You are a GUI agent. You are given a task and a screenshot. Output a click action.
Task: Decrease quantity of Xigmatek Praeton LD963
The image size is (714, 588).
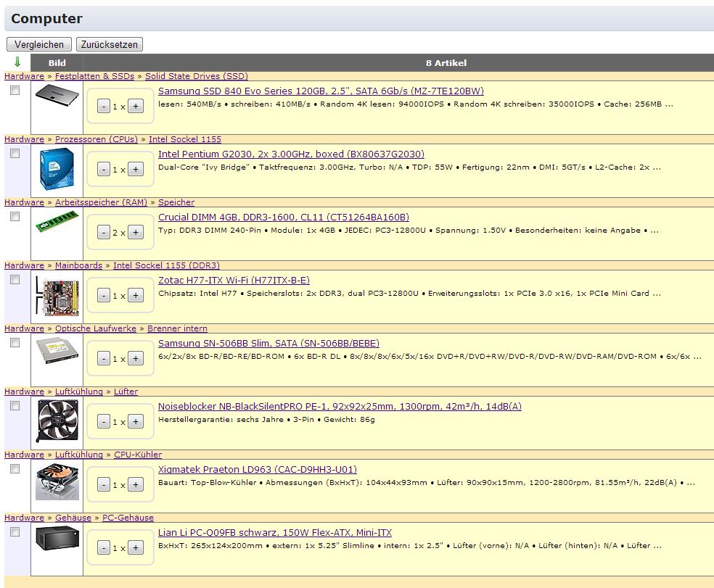click(x=104, y=485)
